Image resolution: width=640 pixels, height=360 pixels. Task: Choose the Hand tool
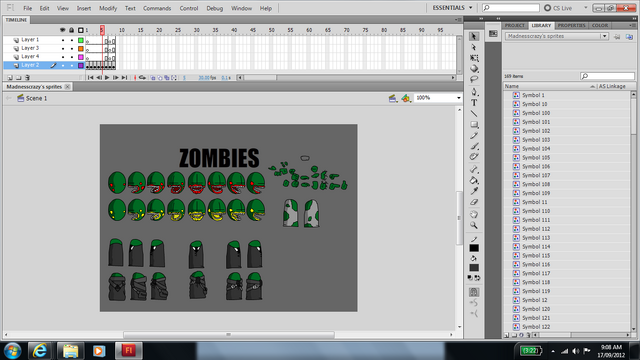tap(474, 214)
